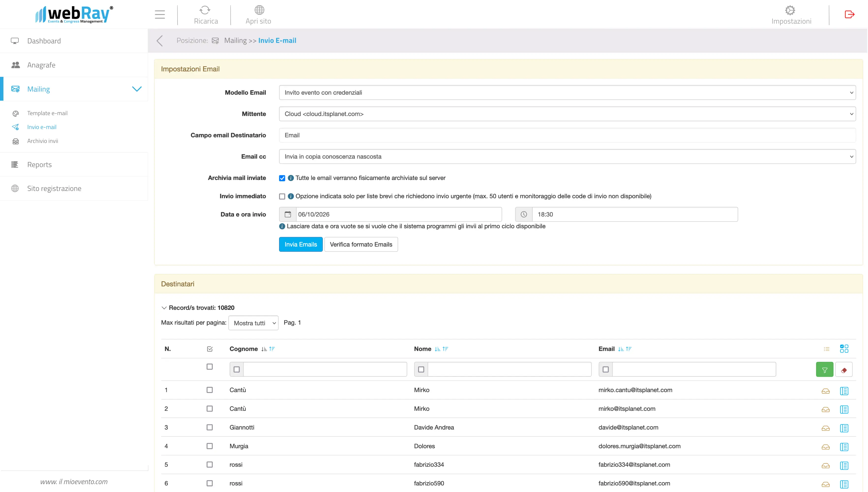This screenshot has width=868, height=492.
Task: Open detail sheet icon for Murgia row
Action: pos(844,447)
